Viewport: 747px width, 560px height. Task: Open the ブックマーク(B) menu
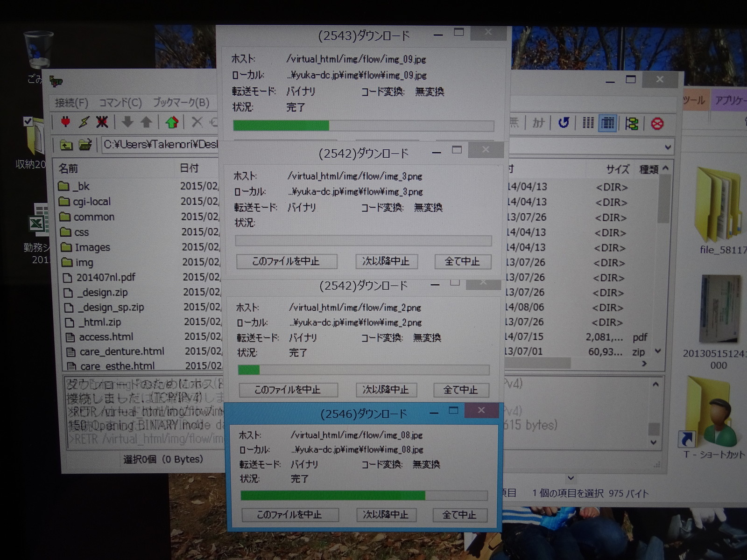181,102
